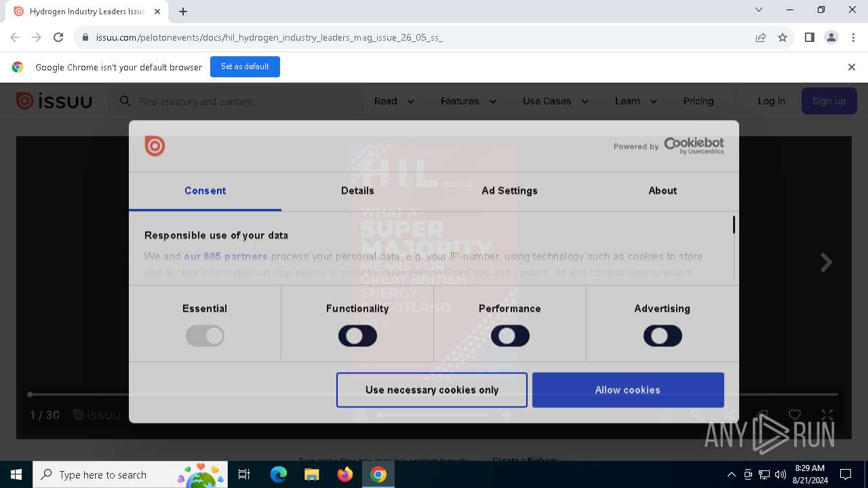Viewport: 868px width, 488px height.
Task: Bookmark this tab with the star icon
Action: (783, 37)
